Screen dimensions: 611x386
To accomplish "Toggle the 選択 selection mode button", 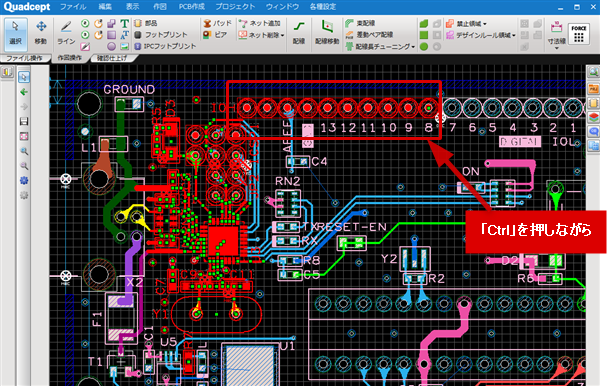I will coord(16,33).
